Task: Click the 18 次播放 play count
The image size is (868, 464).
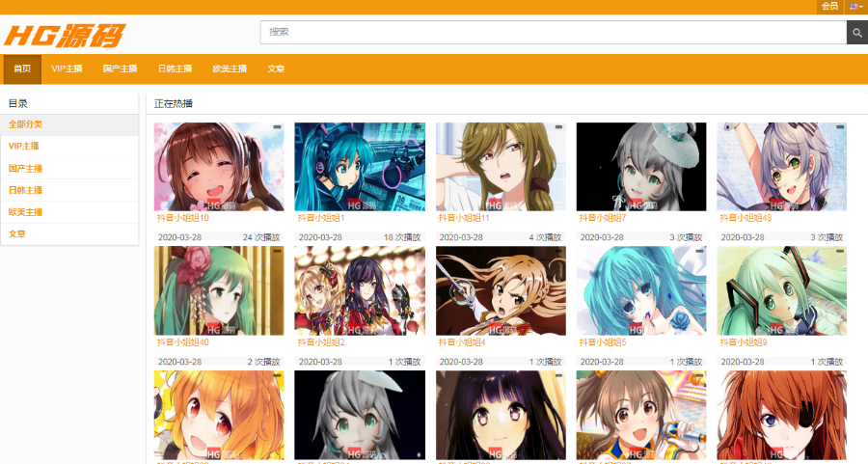Action: [x=402, y=237]
